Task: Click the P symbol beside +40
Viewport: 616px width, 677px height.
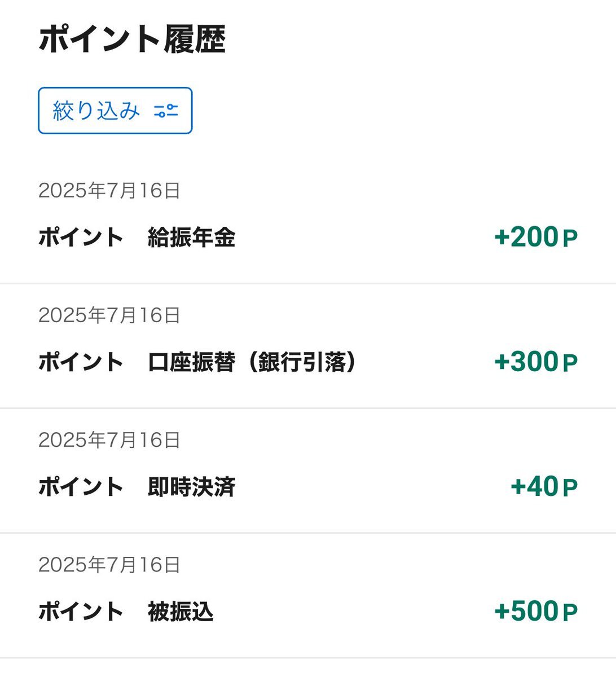Action: click(x=570, y=488)
